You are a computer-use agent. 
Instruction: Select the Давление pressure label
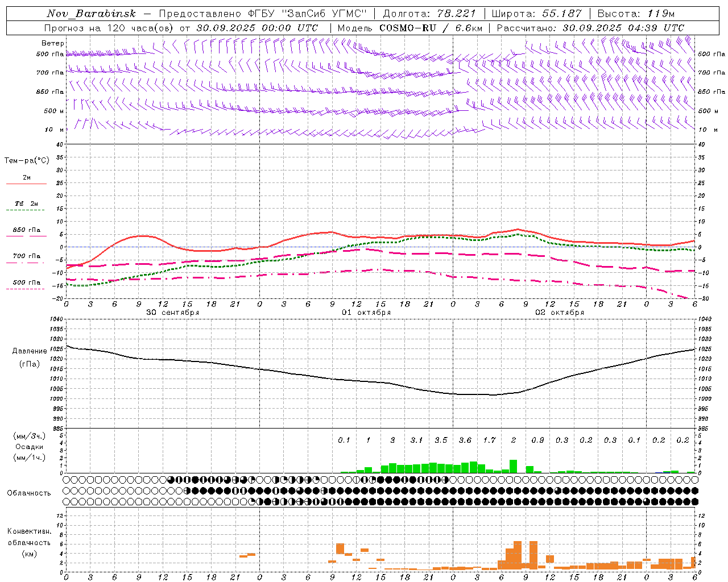point(30,351)
